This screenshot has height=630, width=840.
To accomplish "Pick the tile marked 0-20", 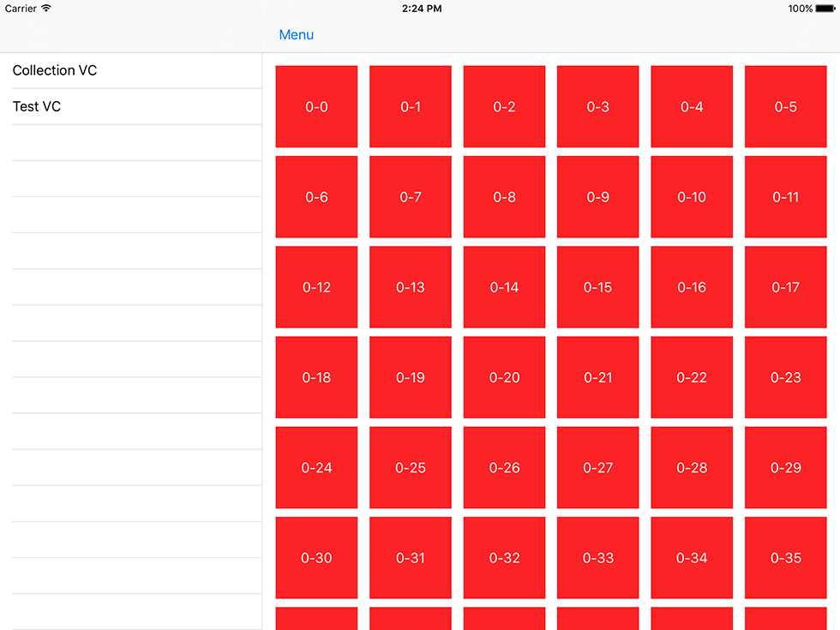I will [x=504, y=377].
